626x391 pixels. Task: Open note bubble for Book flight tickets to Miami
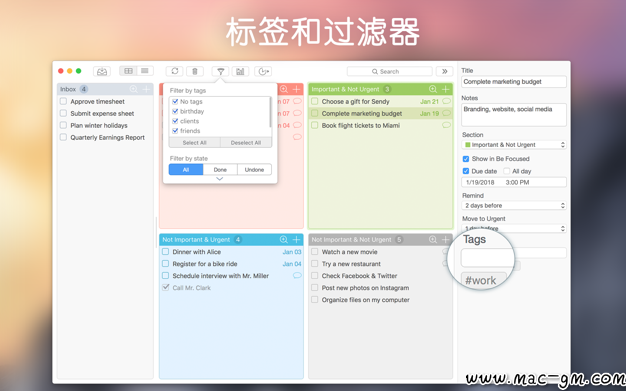coord(446,125)
